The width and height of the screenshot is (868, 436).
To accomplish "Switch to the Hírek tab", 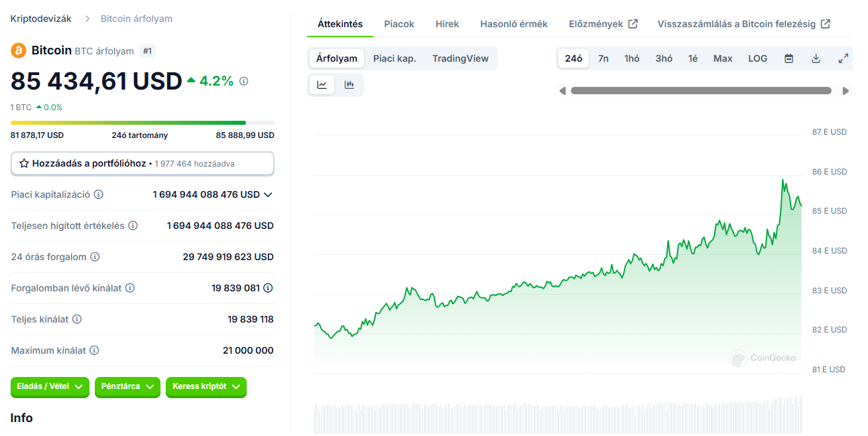I will point(447,24).
